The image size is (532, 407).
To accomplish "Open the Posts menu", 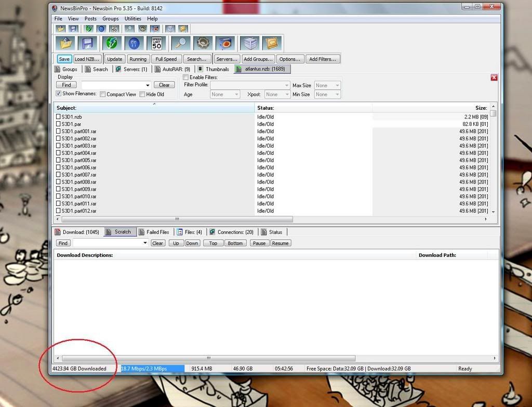I will click(x=90, y=19).
